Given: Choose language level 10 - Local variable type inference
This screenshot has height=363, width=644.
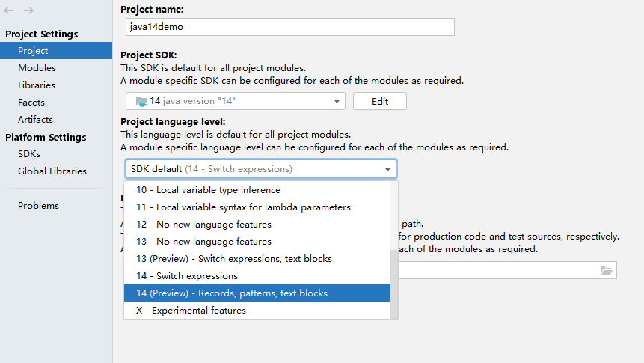Looking at the screenshot, I should (208, 190).
